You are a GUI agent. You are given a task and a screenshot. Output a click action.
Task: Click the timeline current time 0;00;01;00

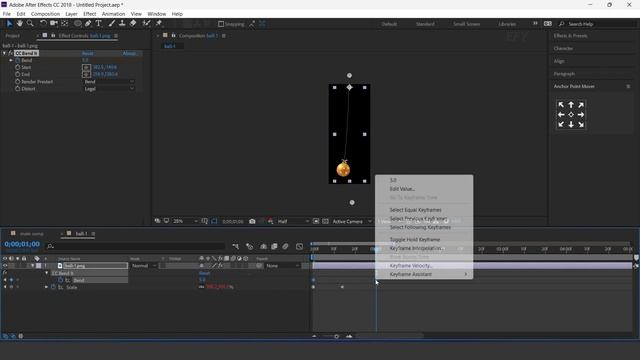click(x=22, y=244)
